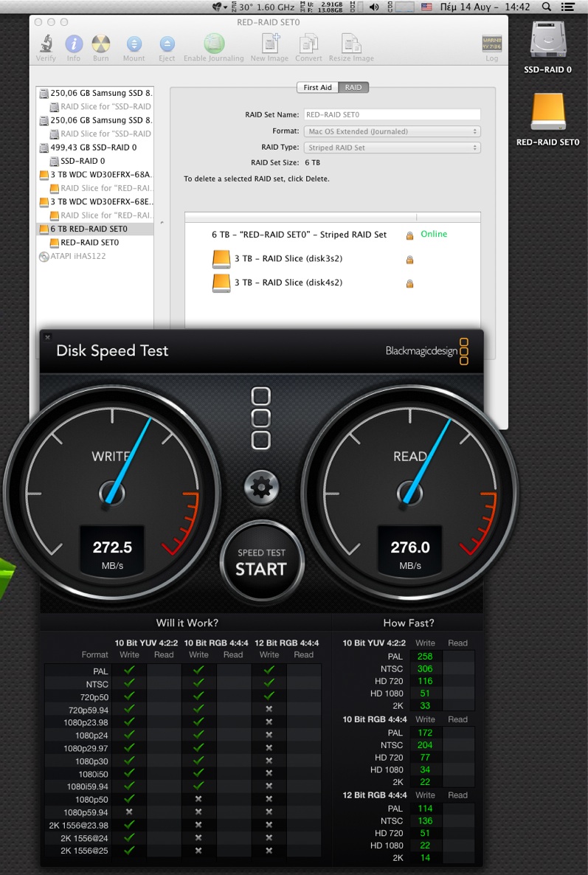Select the 6 TB Striped RAID Set row

click(333, 235)
